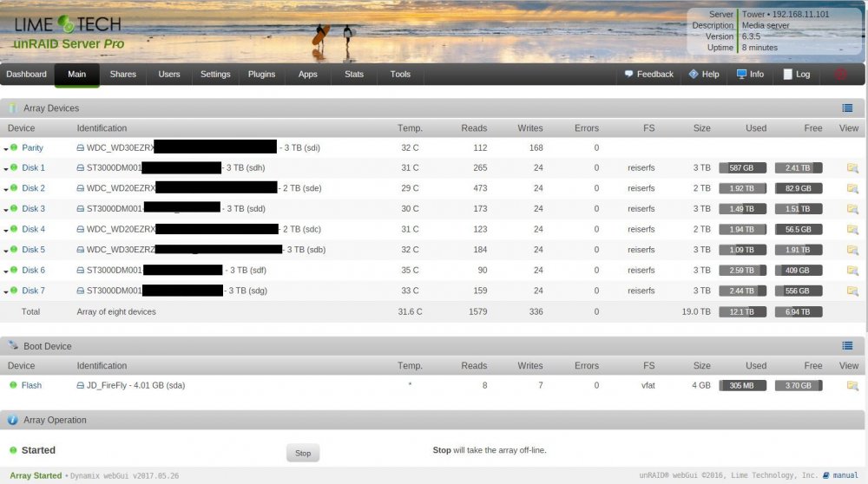Click Disk 6 used bar showing 2.59 TB
Screen dimensions: 868x484
point(742,271)
